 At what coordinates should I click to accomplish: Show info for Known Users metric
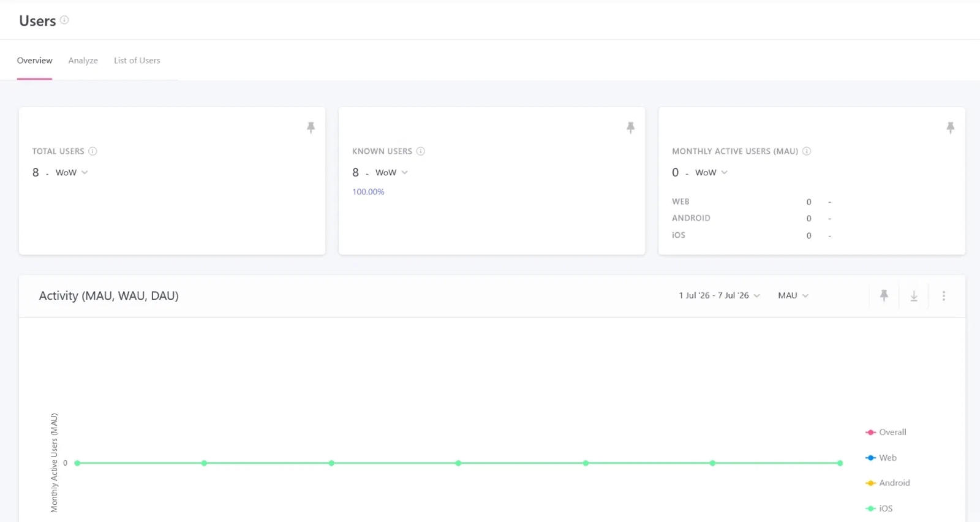point(420,151)
